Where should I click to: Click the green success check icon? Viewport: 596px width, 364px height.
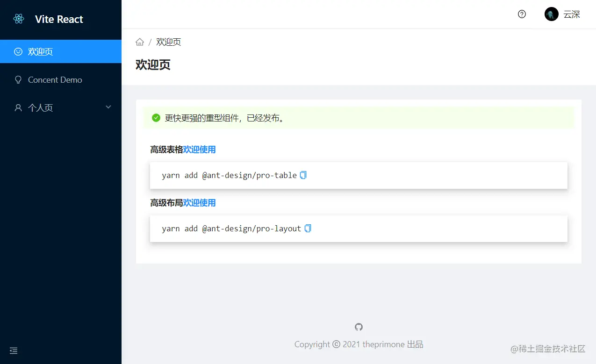[x=156, y=118]
